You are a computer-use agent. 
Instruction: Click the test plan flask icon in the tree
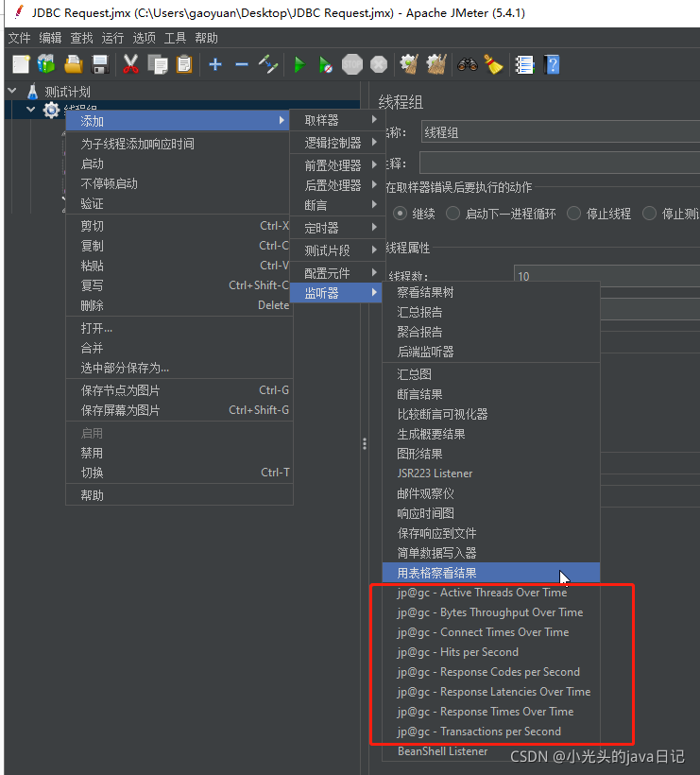click(33, 92)
